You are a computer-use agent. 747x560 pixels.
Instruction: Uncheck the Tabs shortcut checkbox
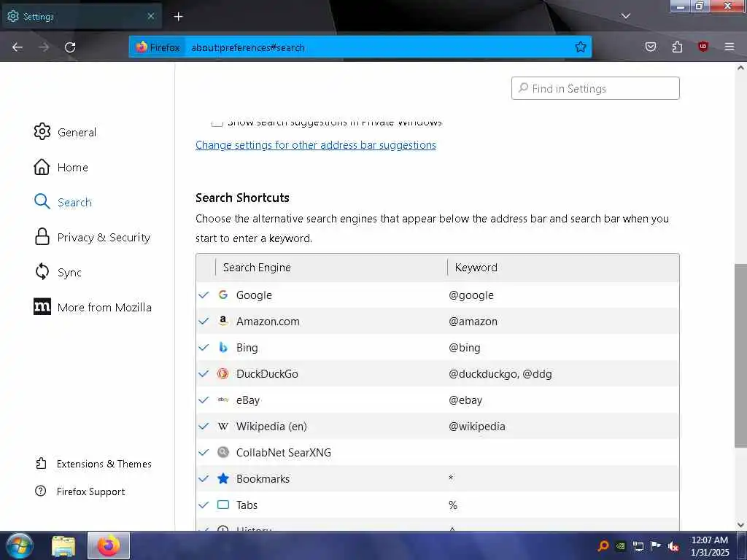click(204, 505)
